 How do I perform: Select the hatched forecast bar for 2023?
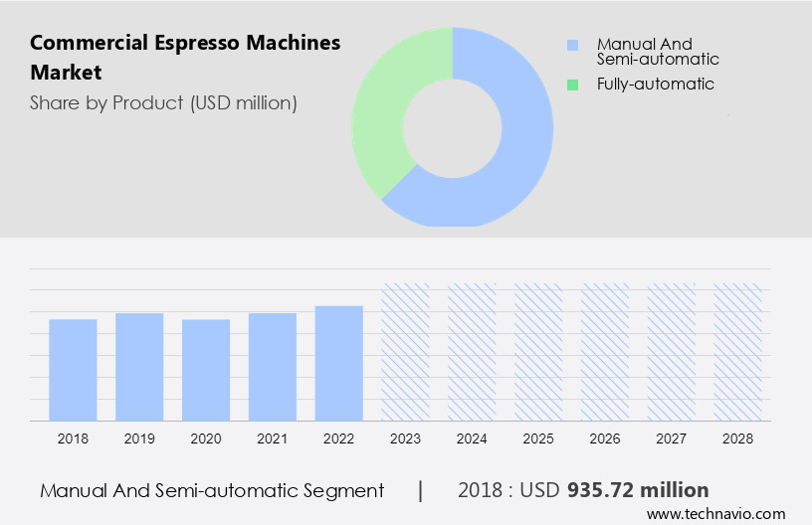[406, 352]
